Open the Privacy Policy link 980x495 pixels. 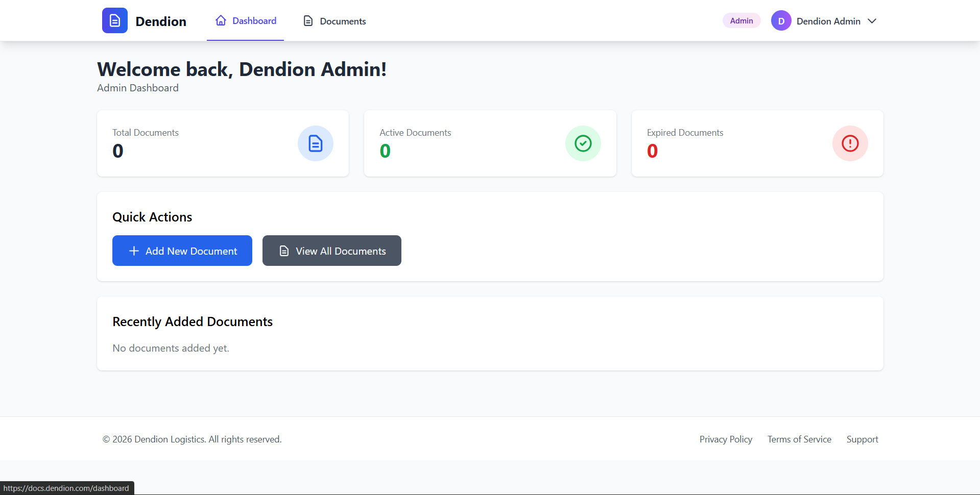pyautogui.click(x=726, y=439)
